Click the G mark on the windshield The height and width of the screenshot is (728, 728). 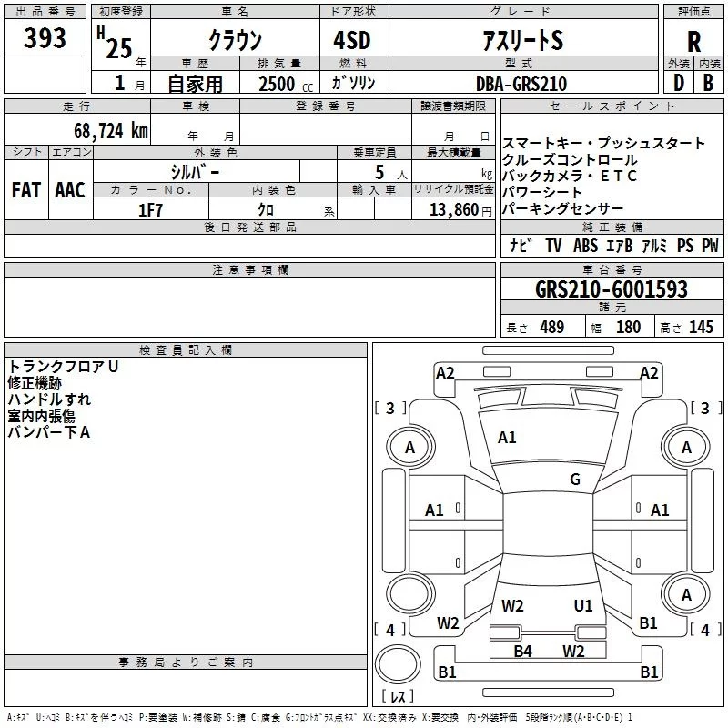(x=575, y=480)
